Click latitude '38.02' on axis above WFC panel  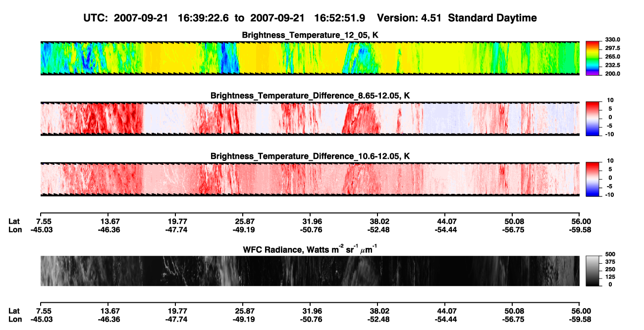[379, 221]
